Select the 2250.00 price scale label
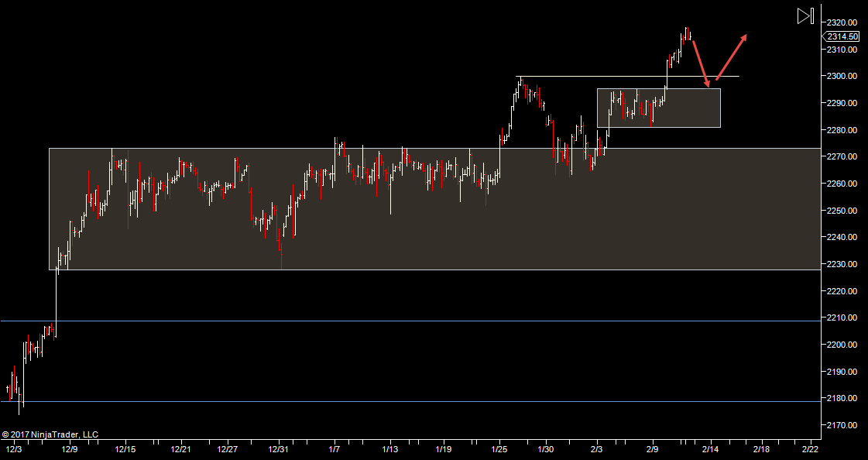868x460 pixels. tap(842, 211)
